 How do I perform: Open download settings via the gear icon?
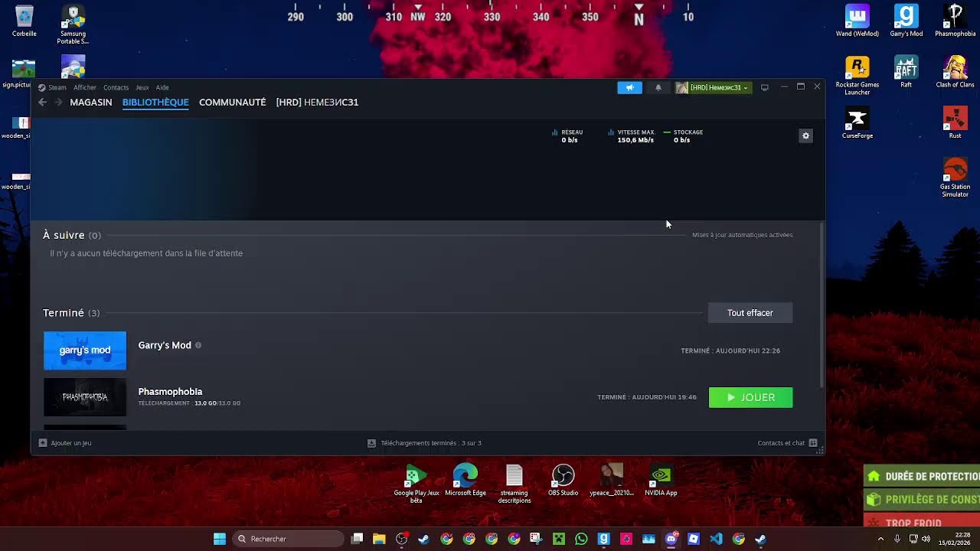[x=805, y=135]
